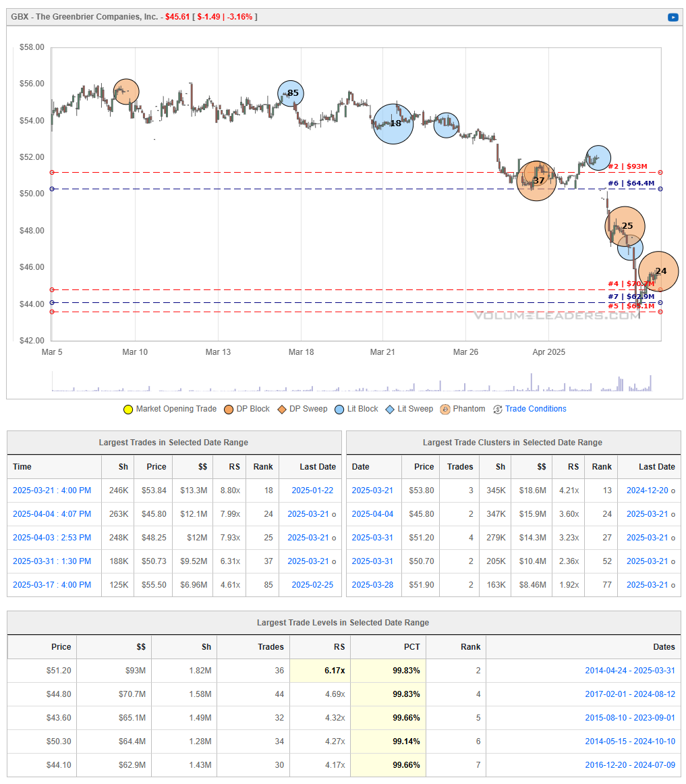This screenshot has width=686, height=784.
Task: Open cluster date 2025-03-21 at $53.80
Action: coord(372,491)
